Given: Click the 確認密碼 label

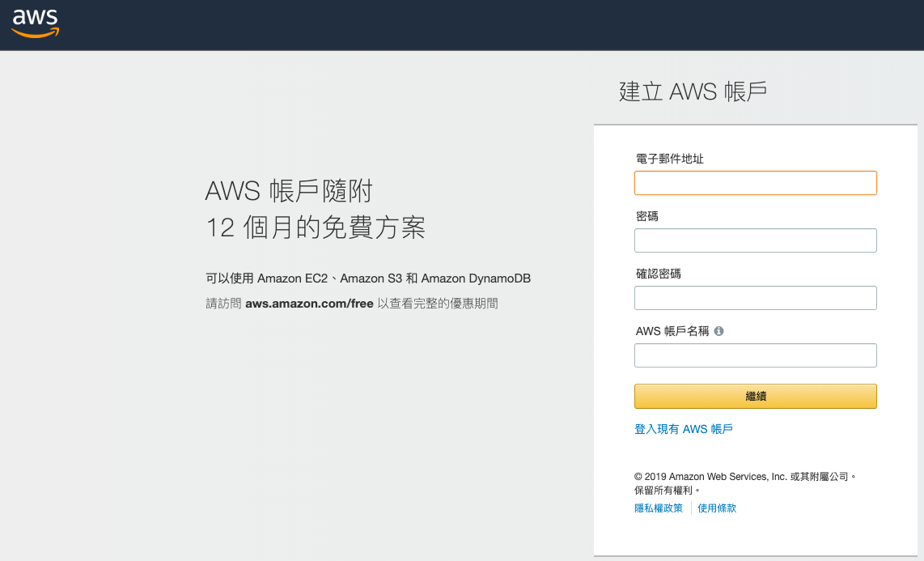Looking at the screenshot, I should 659,274.
